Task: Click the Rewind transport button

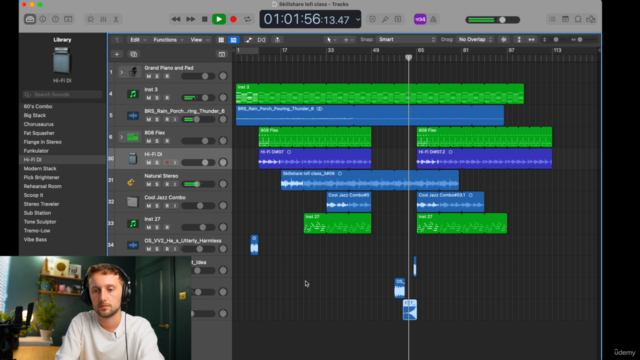Action: pyautogui.click(x=176, y=19)
